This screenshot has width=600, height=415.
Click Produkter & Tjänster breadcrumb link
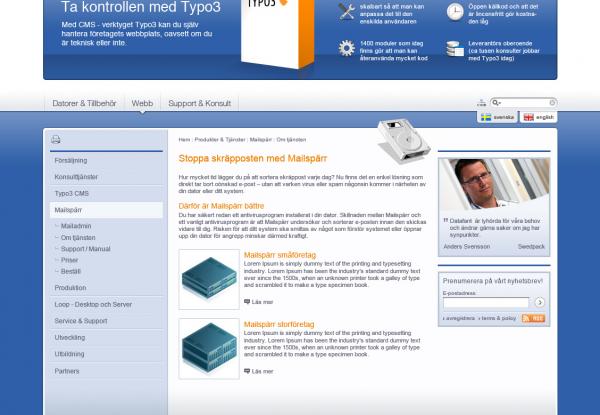coord(220,140)
